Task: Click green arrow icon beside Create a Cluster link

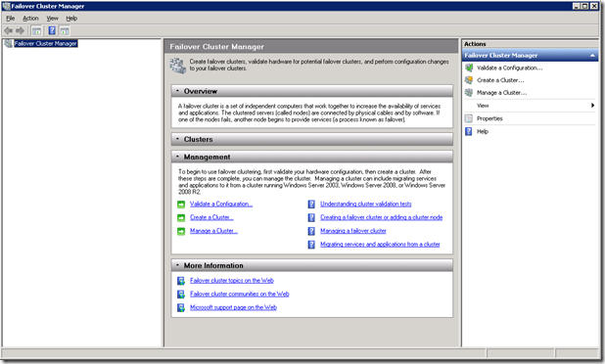Action: click(181, 218)
